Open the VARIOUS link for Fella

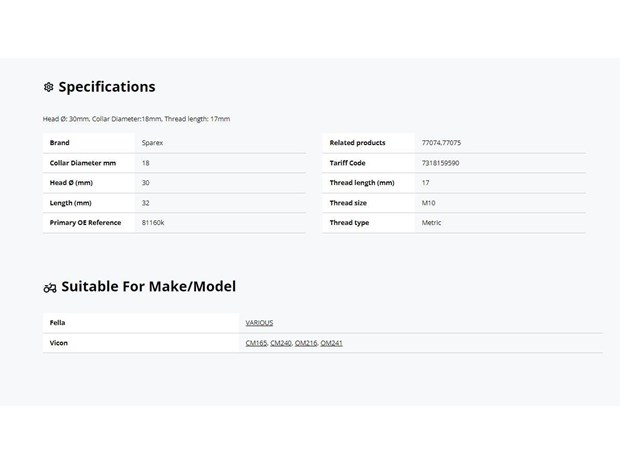click(x=259, y=323)
